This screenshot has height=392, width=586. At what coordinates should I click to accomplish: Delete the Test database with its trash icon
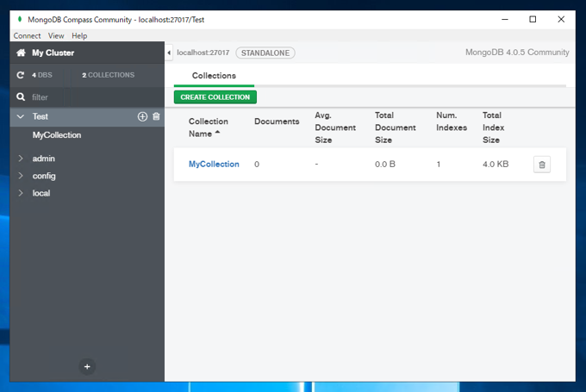[x=156, y=116]
